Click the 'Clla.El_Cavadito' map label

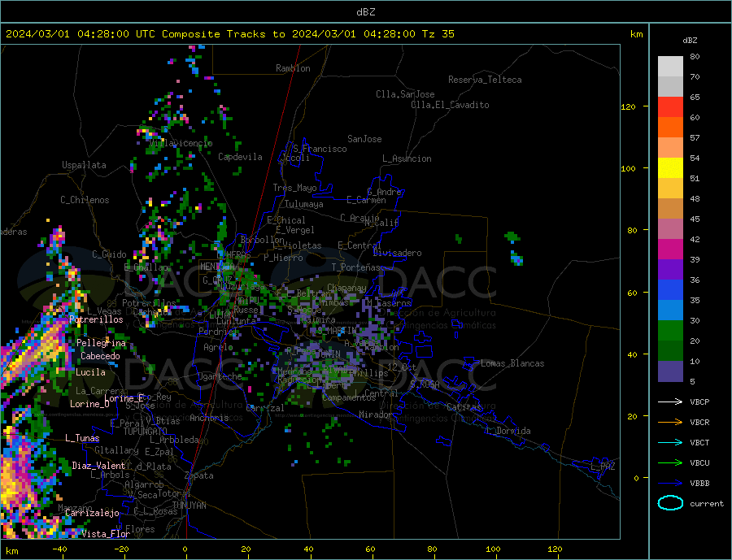pyautogui.click(x=450, y=105)
